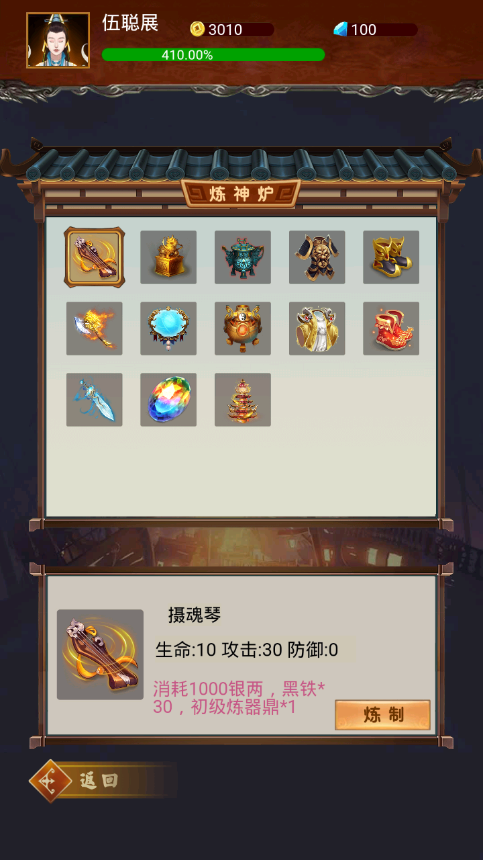
Task: Select the highlighted soul zither item
Action: point(94,257)
